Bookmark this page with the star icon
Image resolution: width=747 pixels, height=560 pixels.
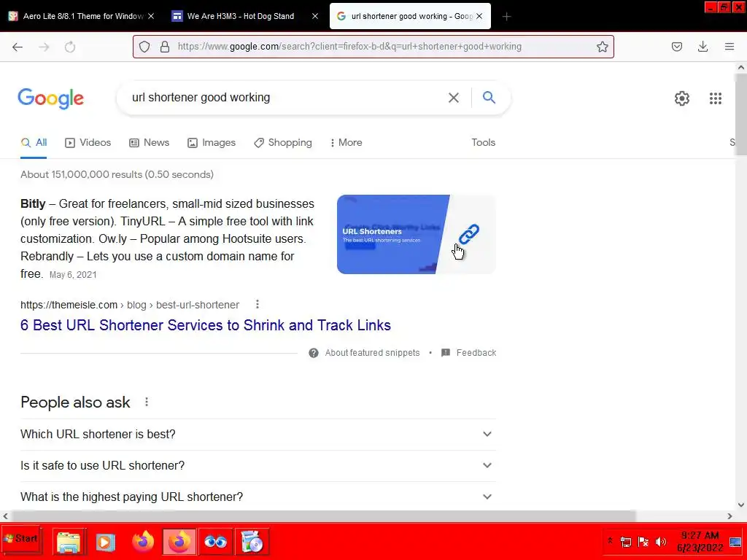pos(602,47)
